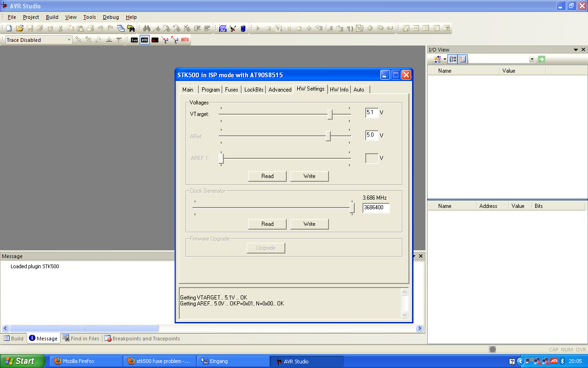
Task: Open the Build menu
Action: (x=52, y=17)
